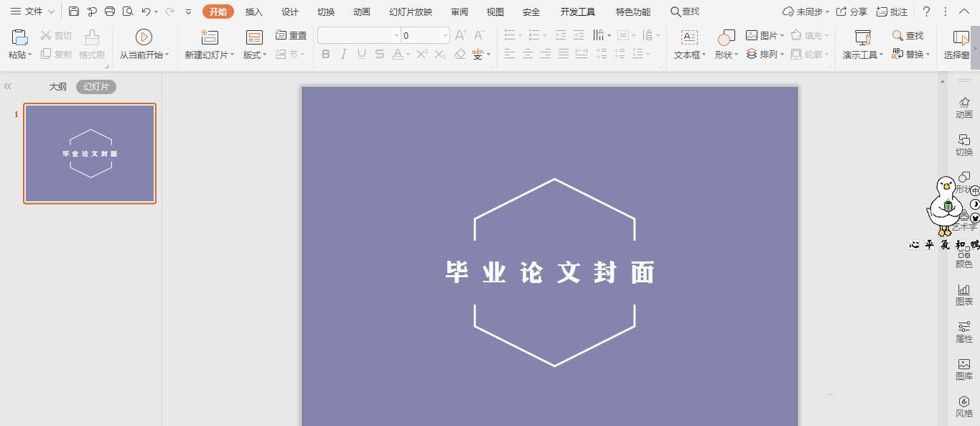The width and height of the screenshot is (980, 426).
Task: Expand the 替换 replace dropdown
Action: [928, 55]
